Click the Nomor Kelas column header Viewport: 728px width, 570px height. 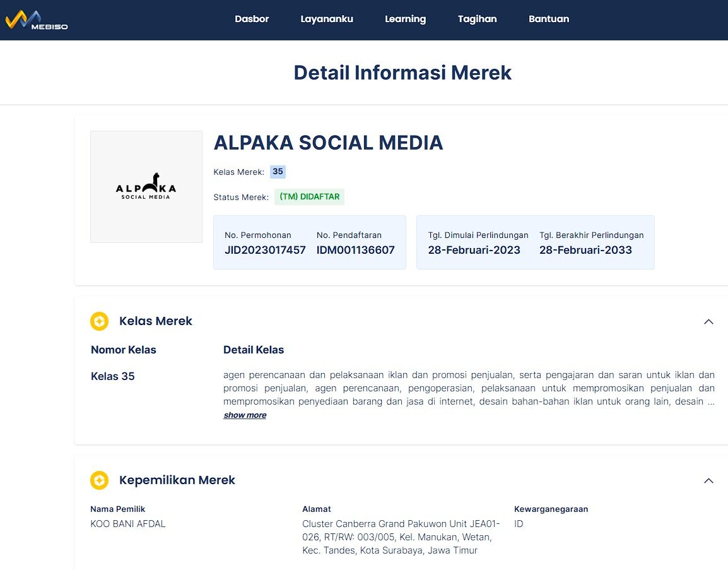124,350
